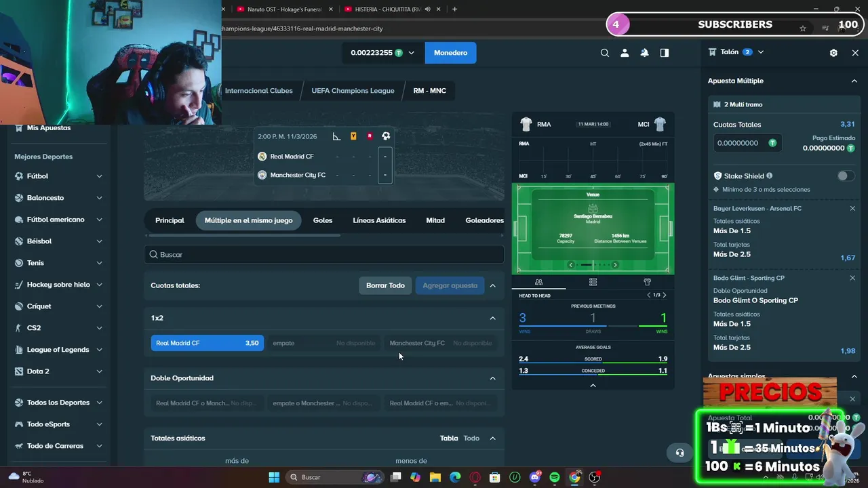Switch to the Mitad tab

pos(435,220)
